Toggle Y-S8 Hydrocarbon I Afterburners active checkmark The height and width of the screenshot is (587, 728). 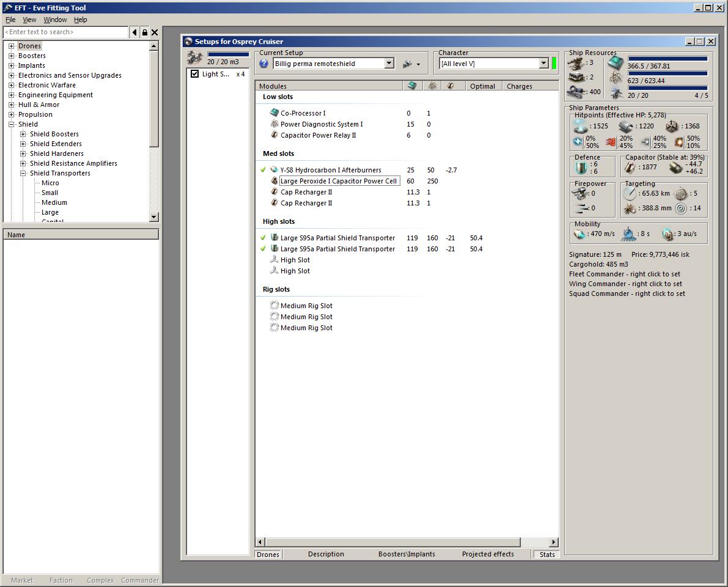(263, 170)
